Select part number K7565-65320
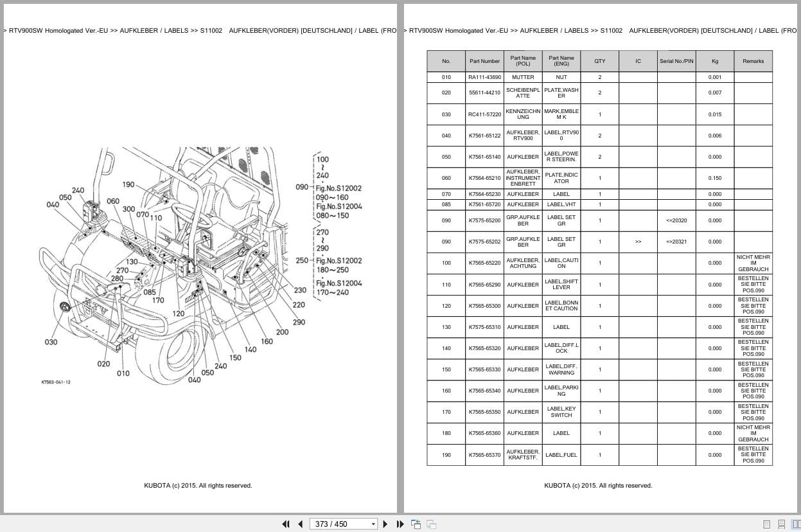This screenshot has width=801, height=532. (x=484, y=348)
